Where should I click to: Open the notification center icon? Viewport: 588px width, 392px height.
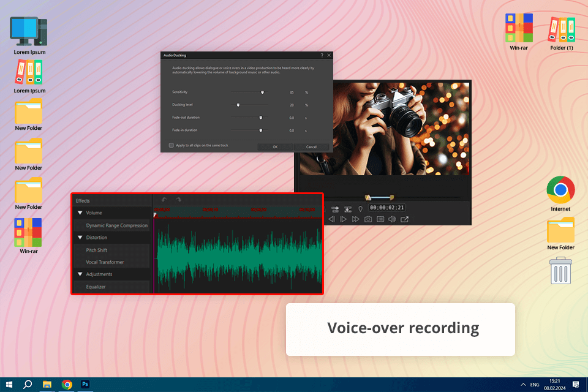coord(576,385)
